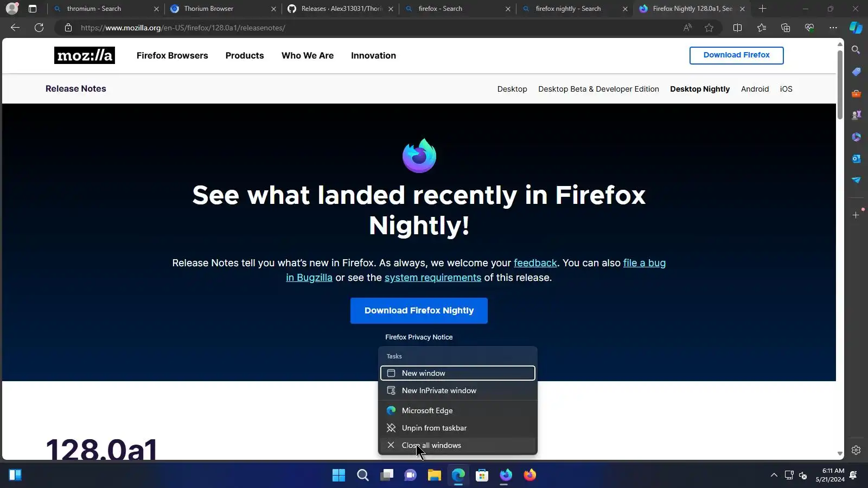Open Favorites list icon

[x=762, y=28]
